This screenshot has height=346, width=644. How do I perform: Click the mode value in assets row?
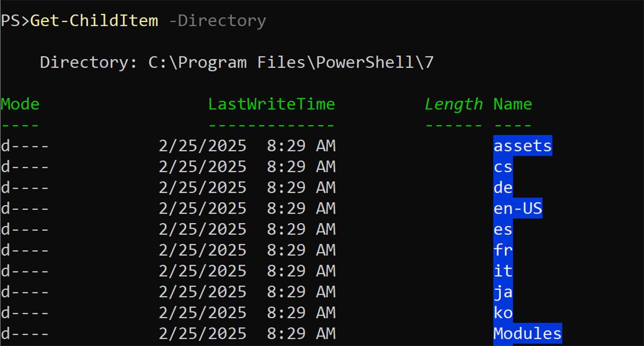[x=25, y=146]
